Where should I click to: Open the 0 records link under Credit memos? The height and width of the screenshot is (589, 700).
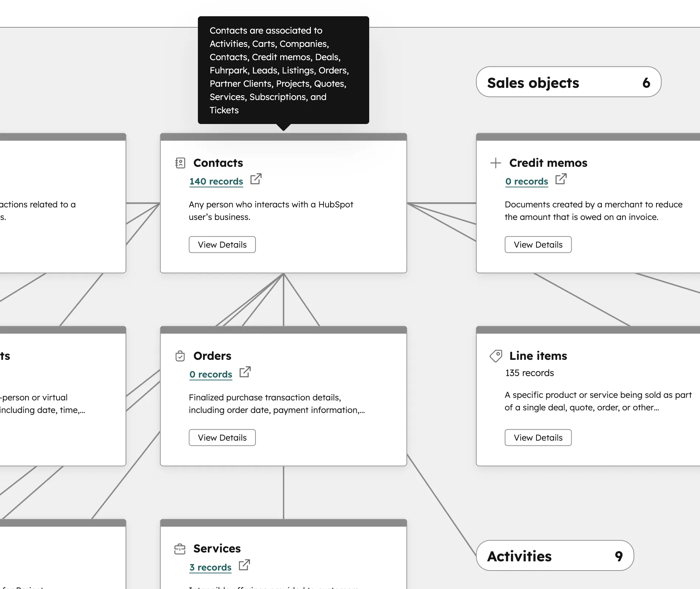[526, 181]
